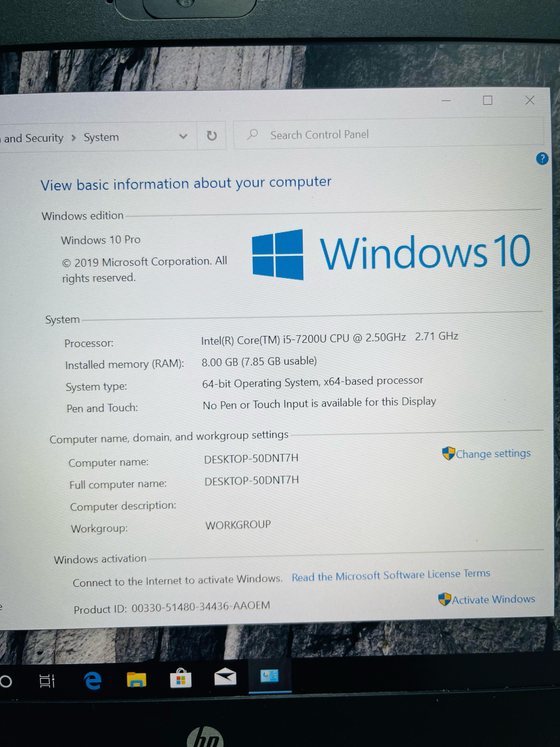Screen dimensions: 560x747
Task: Open Microsoft Store from the taskbar
Action: click(181, 678)
